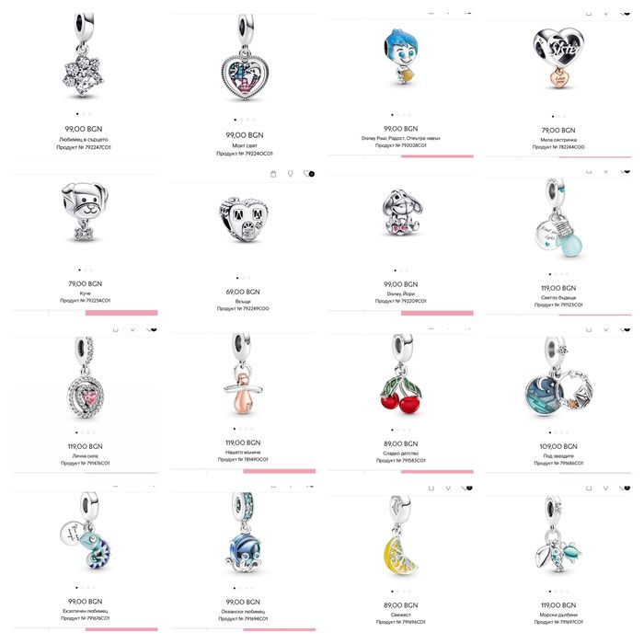Image resolution: width=644 pixels, height=644 pixels.
Task: Open the Sister heart charm image
Action: 558,58
